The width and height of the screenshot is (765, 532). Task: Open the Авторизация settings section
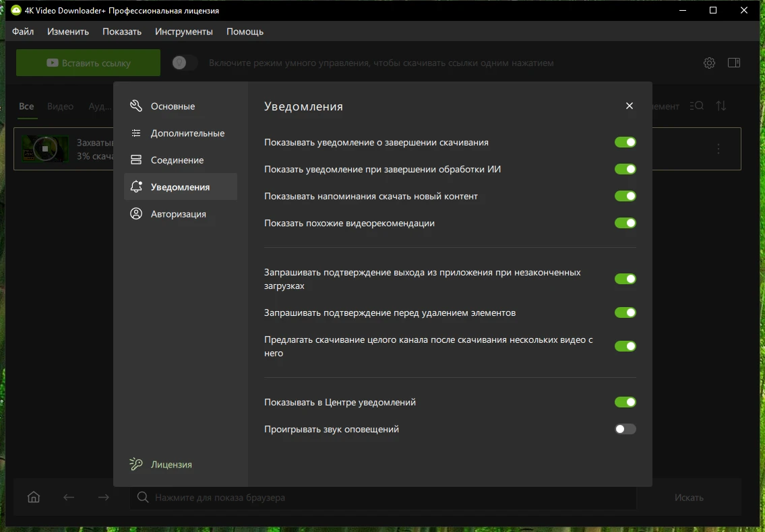tap(178, 214)
